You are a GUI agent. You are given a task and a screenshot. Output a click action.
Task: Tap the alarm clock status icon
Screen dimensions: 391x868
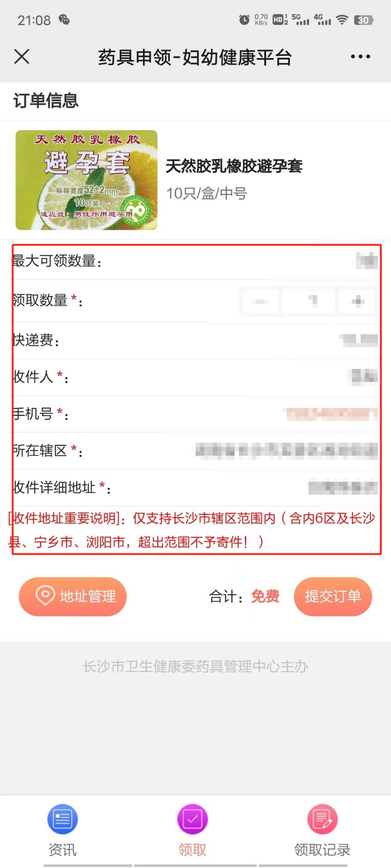(244, 19)
